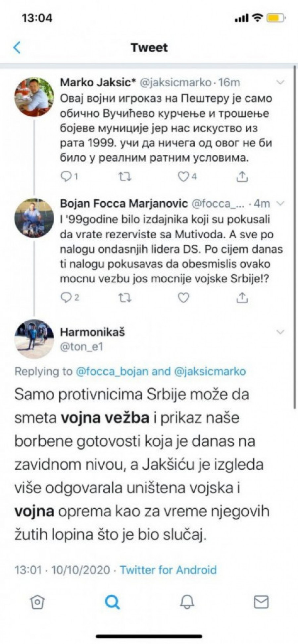The width and height of the screenshot is (298, 644).
Task: Retweet Bojan Focca Marjanovic's tweet
Action: 125,298
